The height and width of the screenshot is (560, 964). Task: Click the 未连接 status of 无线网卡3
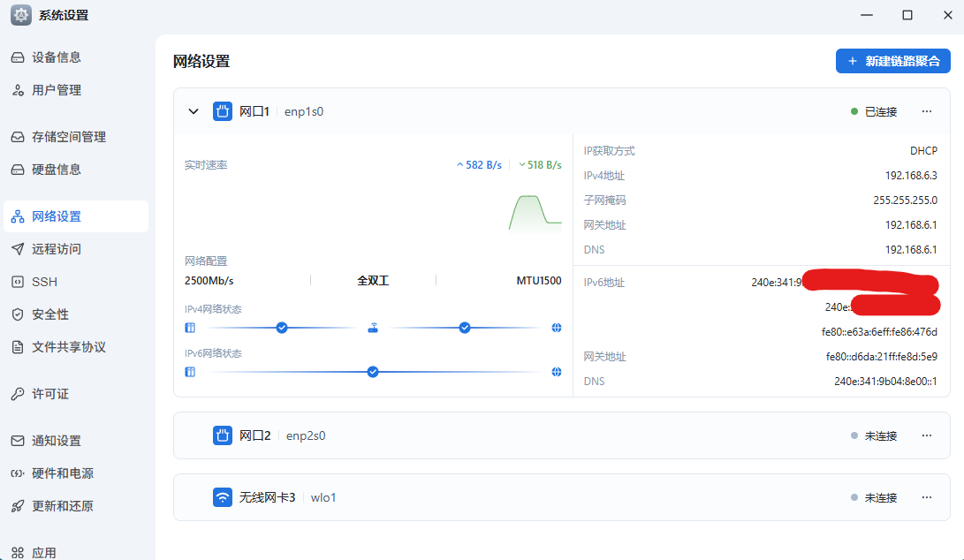(874, 497)
